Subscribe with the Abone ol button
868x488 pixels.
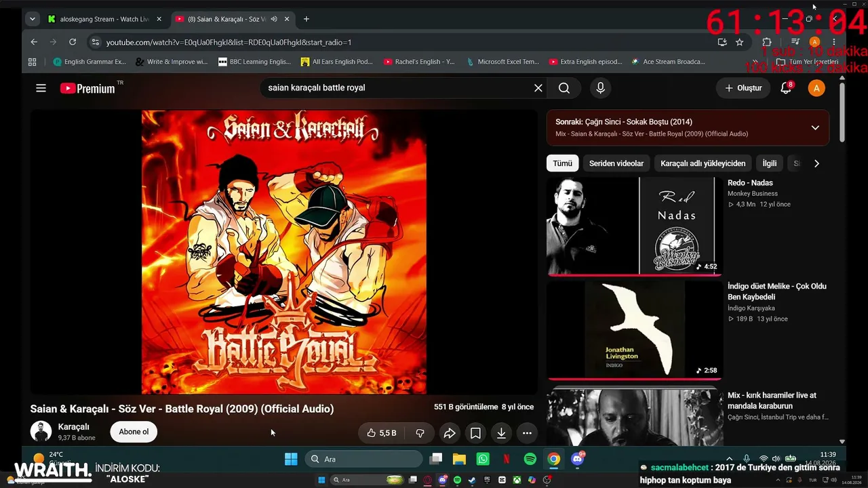pos(134,432)
